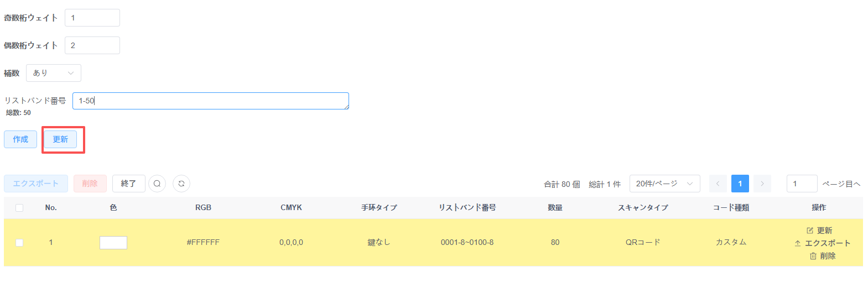Click the search magnifier icon button
The height and width of the screenshot is (298, 868).
(157, 184)
